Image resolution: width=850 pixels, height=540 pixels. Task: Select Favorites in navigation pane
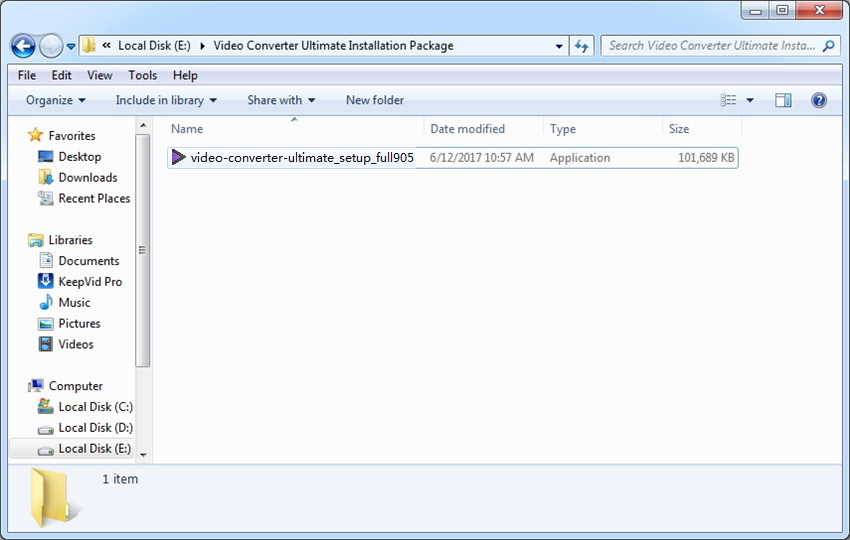click(72, 136)
